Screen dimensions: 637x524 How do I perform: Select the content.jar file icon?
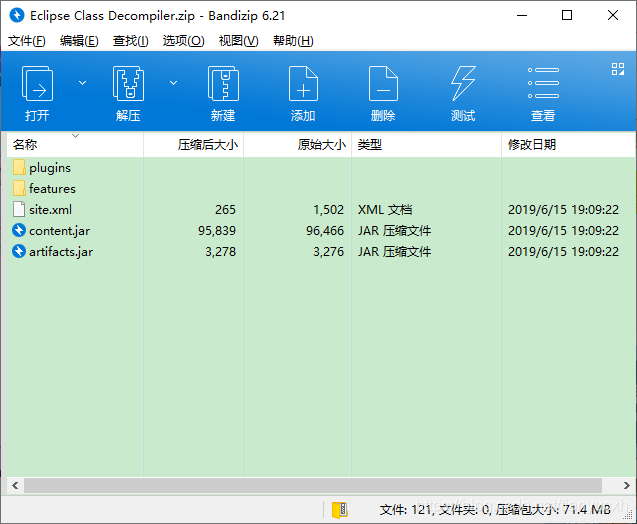coord(19,230)
